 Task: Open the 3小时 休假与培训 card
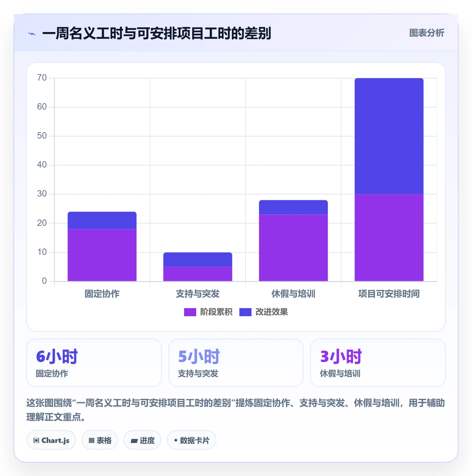click(x=378, y=363)
